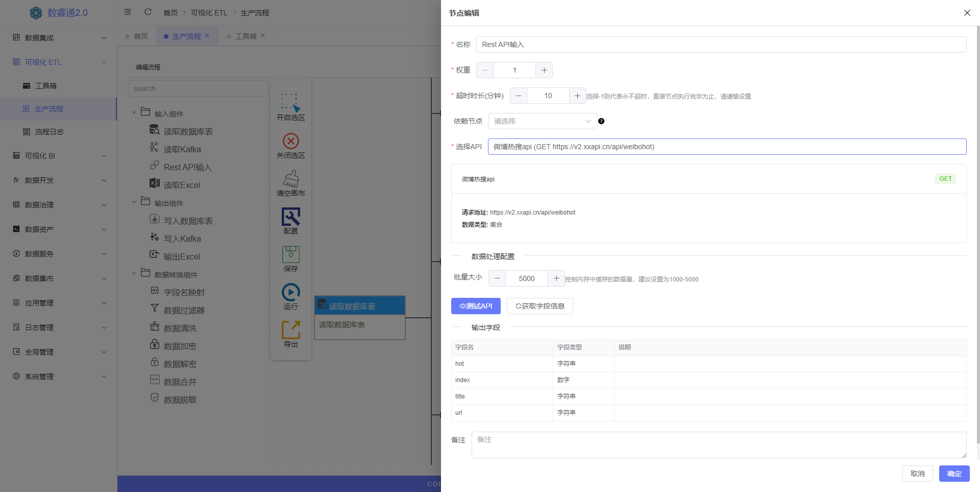Click the 备注 textarea
The height and width of the screenshot is (492, 980).
point(719,445)
